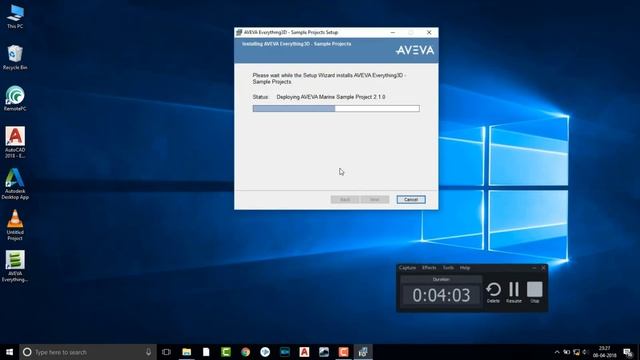The height and width of the screenshot is (360, 640).
Task: Click the Resume recording pause button
Action: pyautogui.click(x=514, y=293)
